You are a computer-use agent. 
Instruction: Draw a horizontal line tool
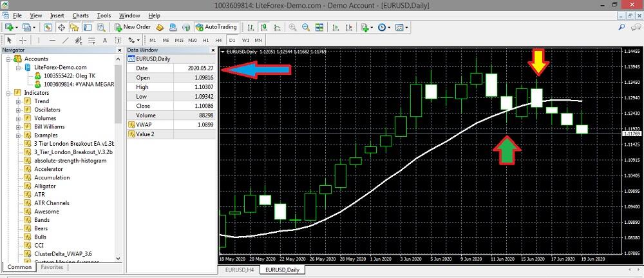click(x=52, y=40)
